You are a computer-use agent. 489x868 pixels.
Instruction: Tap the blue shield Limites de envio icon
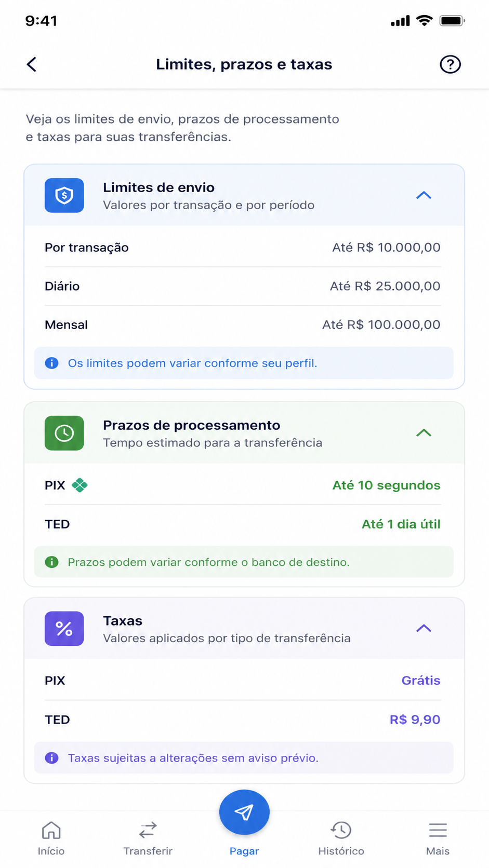coord(64,195)
